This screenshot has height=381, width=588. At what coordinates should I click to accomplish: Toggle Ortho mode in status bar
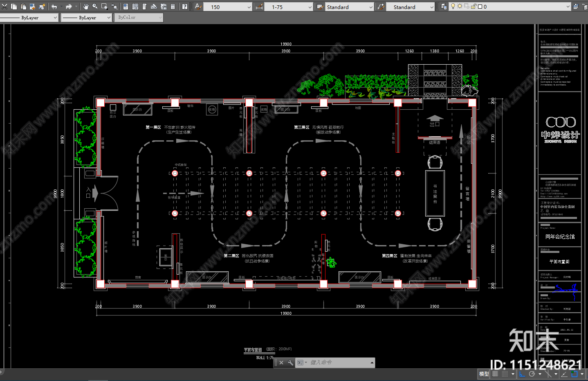coord(522,374)
